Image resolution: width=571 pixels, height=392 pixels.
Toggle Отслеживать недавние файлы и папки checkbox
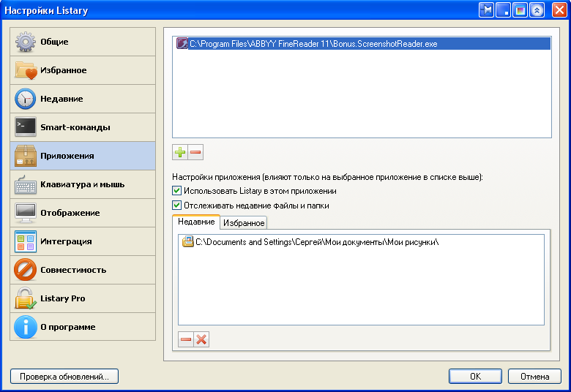[x=176, y=205]
